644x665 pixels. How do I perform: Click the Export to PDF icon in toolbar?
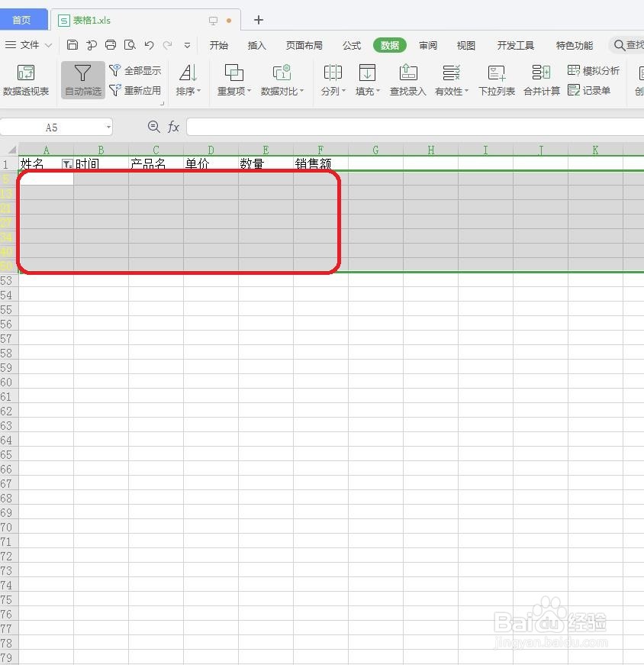tap(92, 44)
